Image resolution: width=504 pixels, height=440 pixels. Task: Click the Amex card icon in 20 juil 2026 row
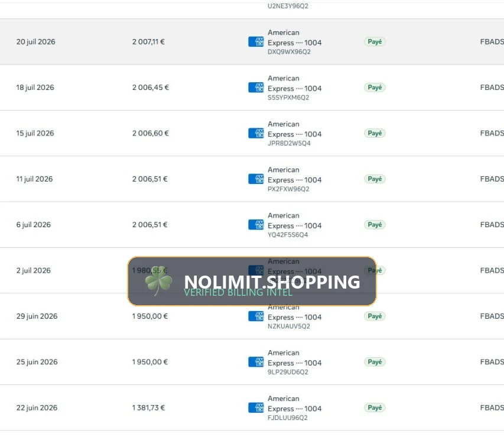pyautogui.click(x=256, y=42)
